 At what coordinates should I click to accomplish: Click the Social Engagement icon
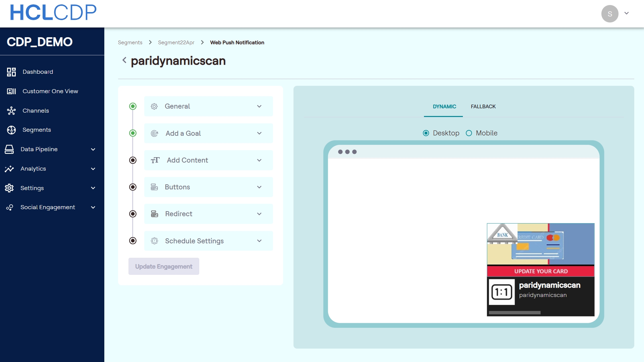tap(9, 207)
